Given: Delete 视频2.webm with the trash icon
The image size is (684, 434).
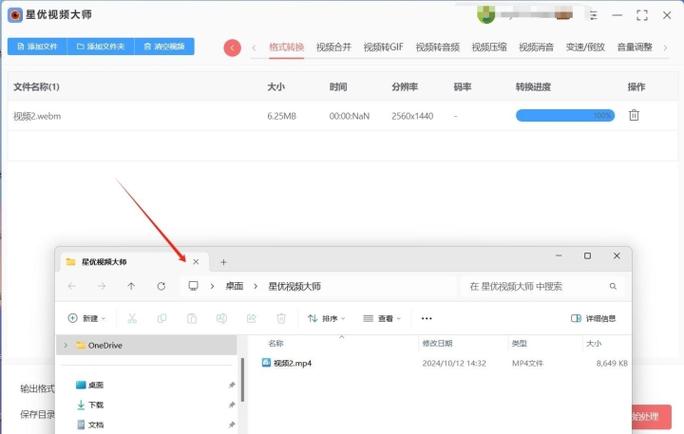Looking at the screenshot, I should click(x=634, y=115).
